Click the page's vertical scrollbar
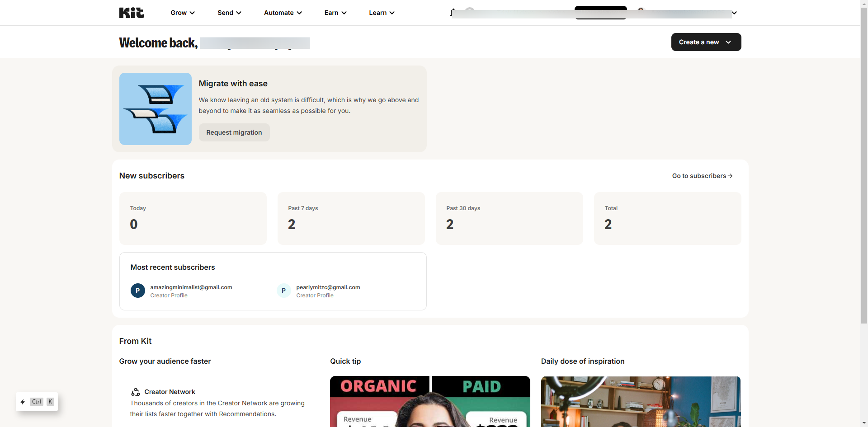The height and width of the screenshot is (427, 868). 864,165
